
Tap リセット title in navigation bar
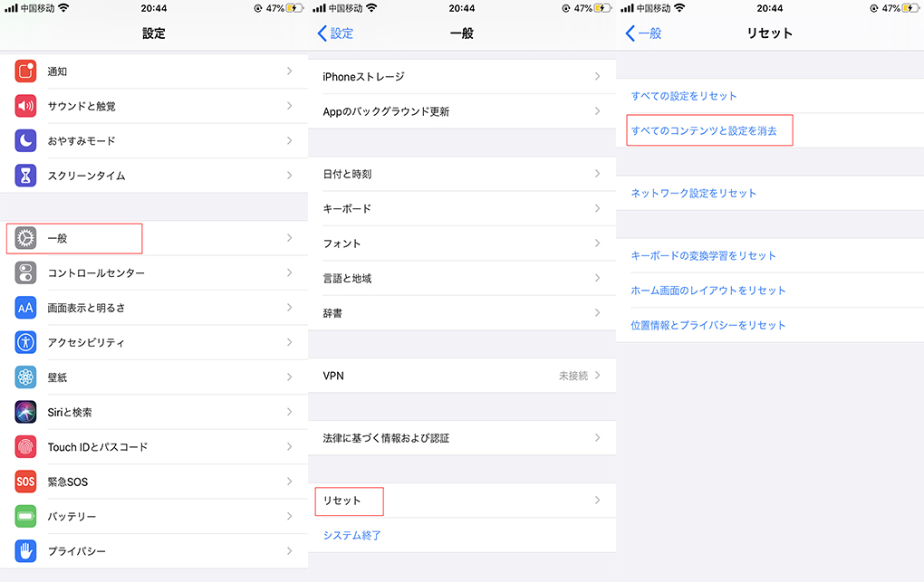[770, 33]
